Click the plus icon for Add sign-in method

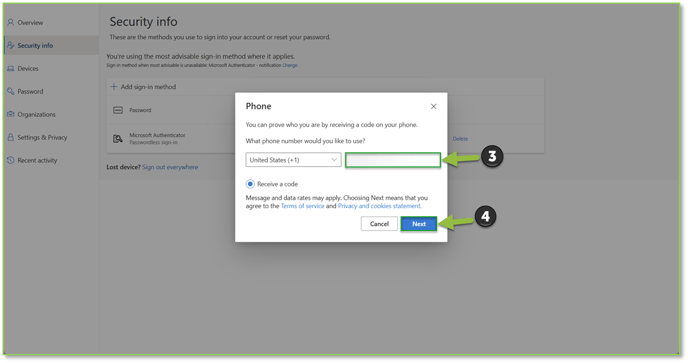pyautogui.click(x=114, y=86)
